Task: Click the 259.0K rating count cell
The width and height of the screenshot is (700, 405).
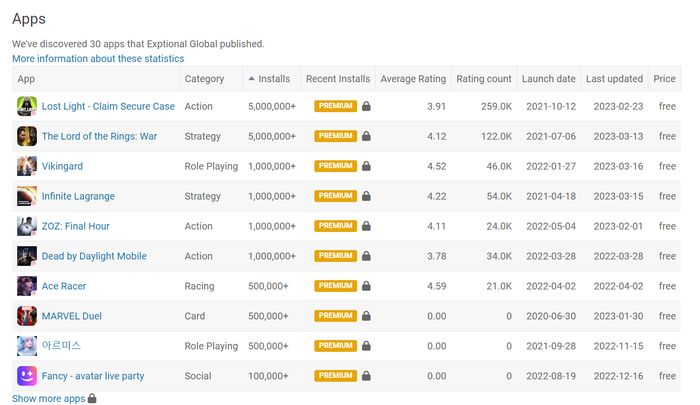Action: pos(496,106)
